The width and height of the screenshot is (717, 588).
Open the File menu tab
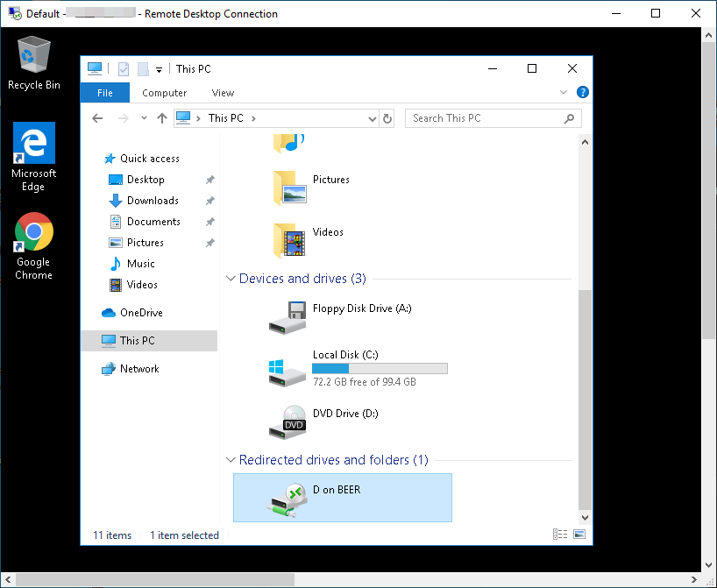(x=104, y=93)
